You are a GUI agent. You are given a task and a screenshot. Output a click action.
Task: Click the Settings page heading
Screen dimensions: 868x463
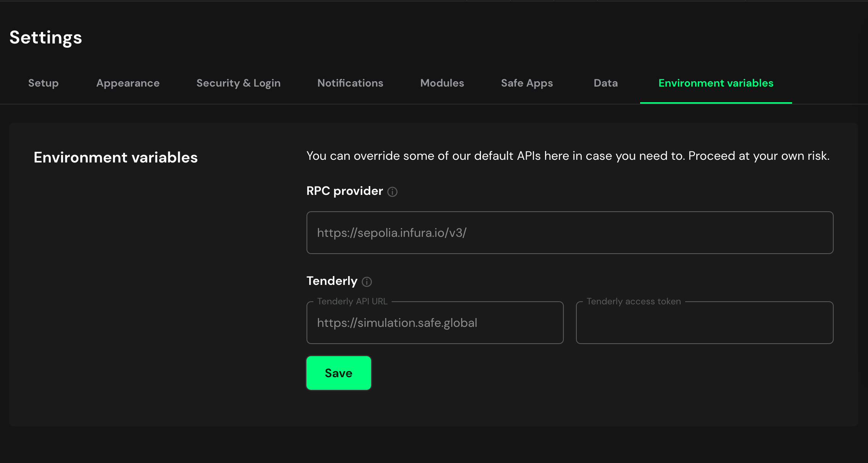pyautogui.click(x=46, y=37)
